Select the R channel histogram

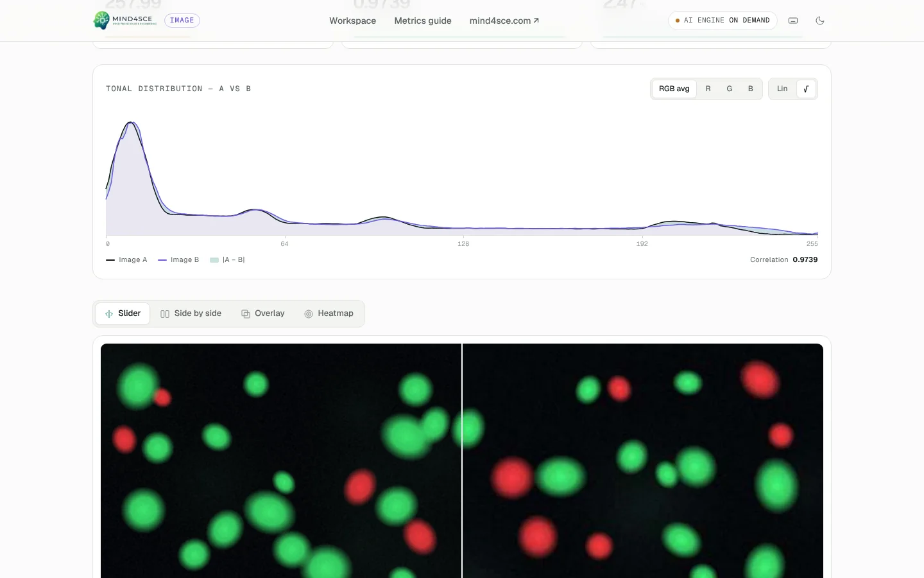(x=708, y=89)
